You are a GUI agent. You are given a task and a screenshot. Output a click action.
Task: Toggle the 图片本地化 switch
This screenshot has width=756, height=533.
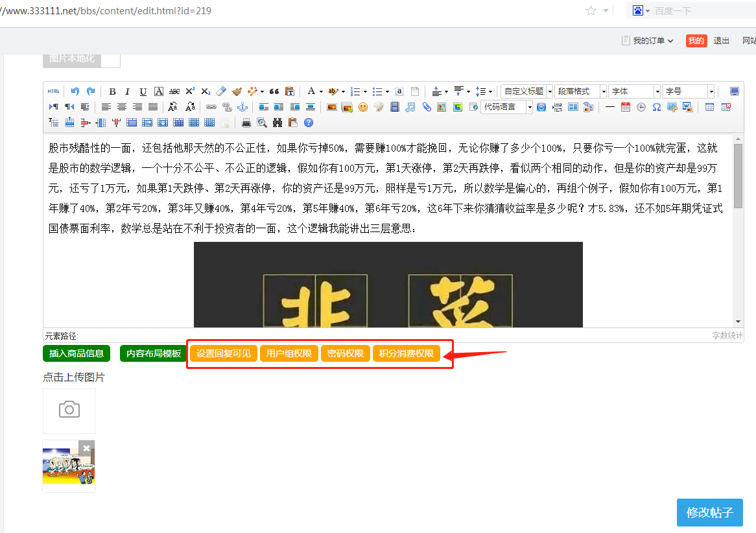(110, 58)
